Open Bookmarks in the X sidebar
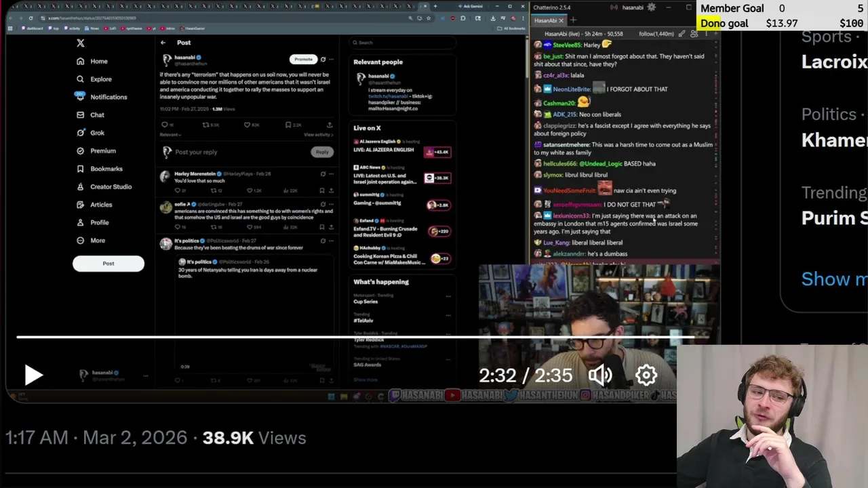This screenshot has width=868, height=488. pyautogui.click(x=100, y=169)
